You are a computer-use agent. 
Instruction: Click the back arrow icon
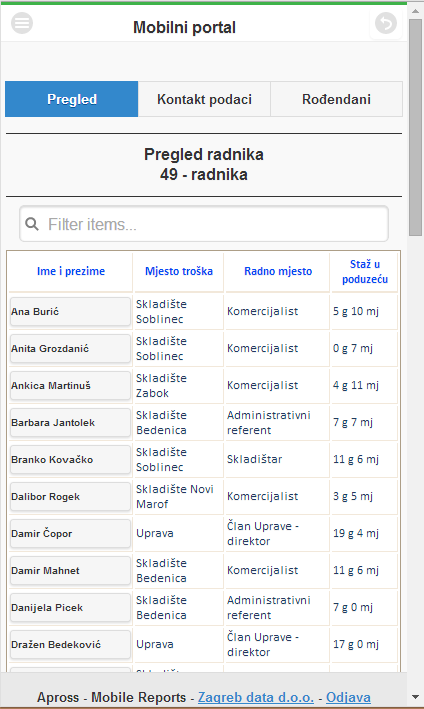click(x=386, y=23)
